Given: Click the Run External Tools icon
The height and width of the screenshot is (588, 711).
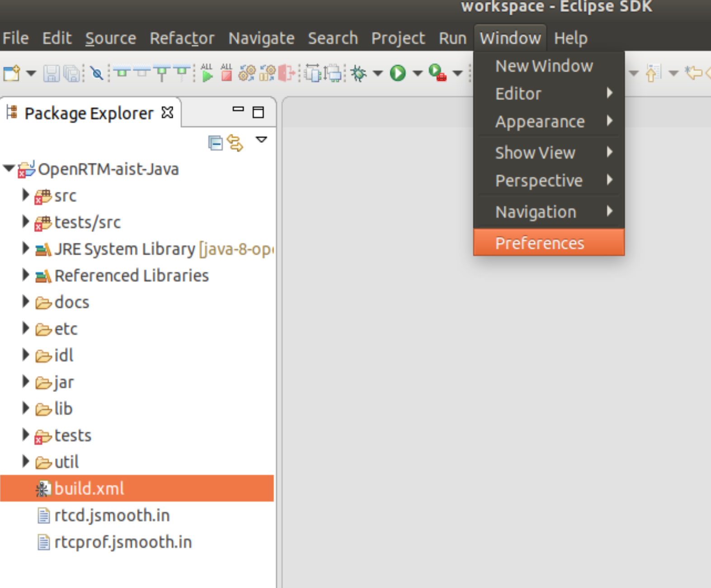Looking at the screenshot, I should tap(438, 73).
